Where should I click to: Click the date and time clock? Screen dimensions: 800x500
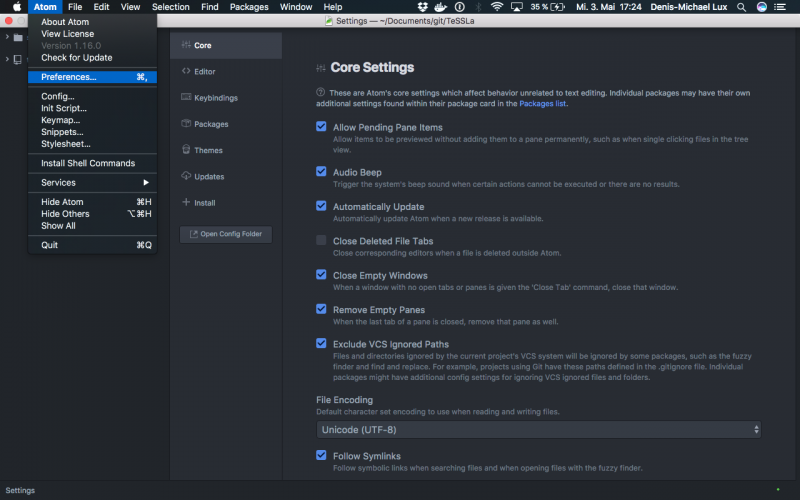pyautogui.click(x=609, y=7)
